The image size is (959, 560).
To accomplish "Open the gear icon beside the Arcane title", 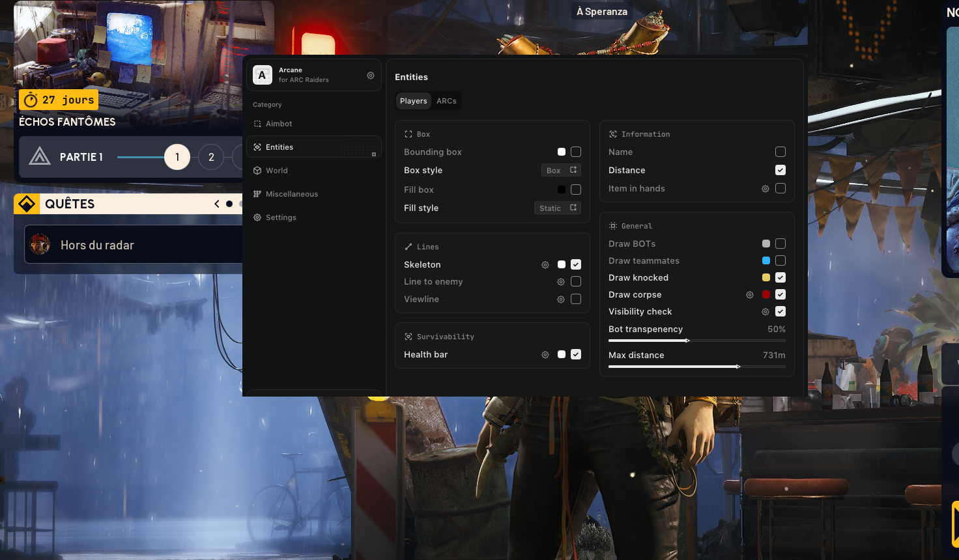I will pyautogui.click(x=371, y=76).
